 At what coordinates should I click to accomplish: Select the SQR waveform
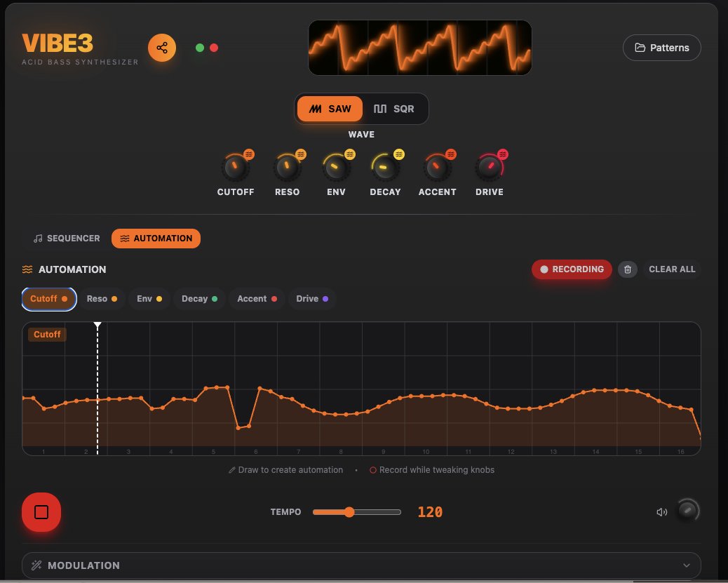pyautogui.click(x=393, y=109)
